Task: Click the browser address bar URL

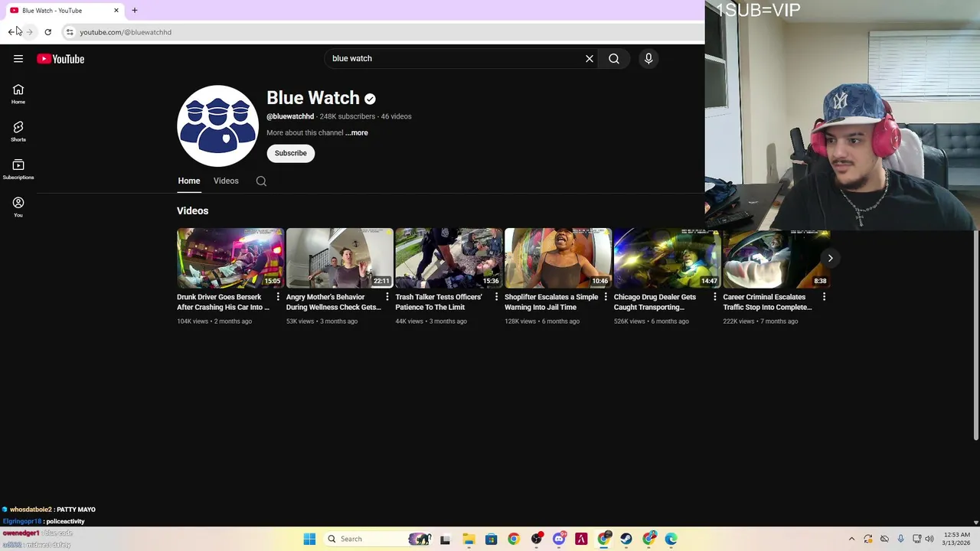Action: [x=126, y=32]
